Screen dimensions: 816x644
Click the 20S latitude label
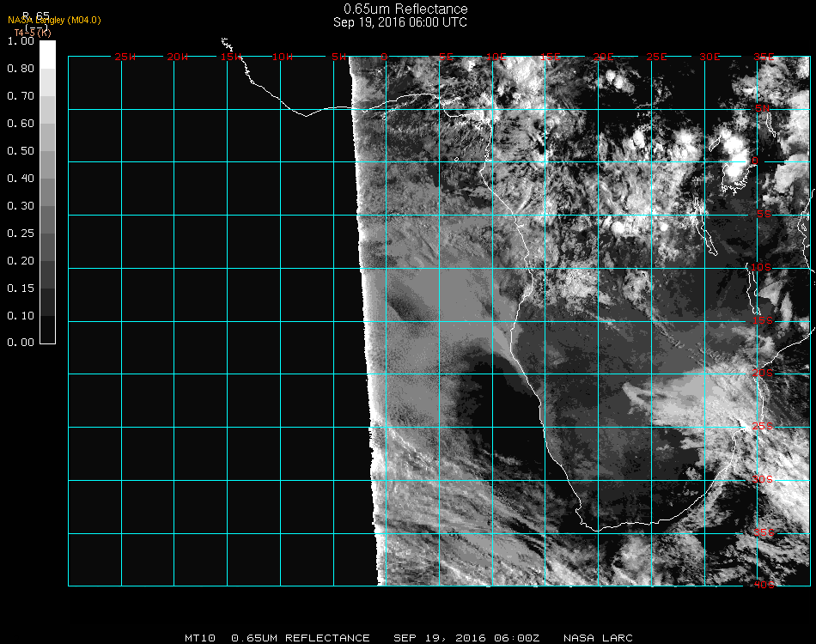[x=763, y=374]
